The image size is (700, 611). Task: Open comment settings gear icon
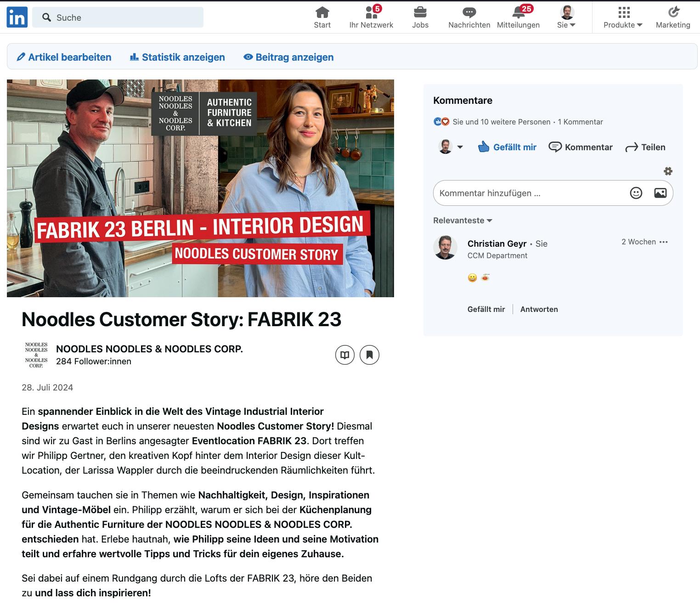coord(668,171)
